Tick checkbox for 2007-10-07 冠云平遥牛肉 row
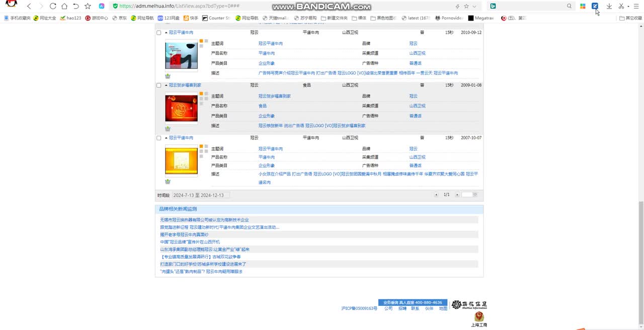 [x=159, y=138]
